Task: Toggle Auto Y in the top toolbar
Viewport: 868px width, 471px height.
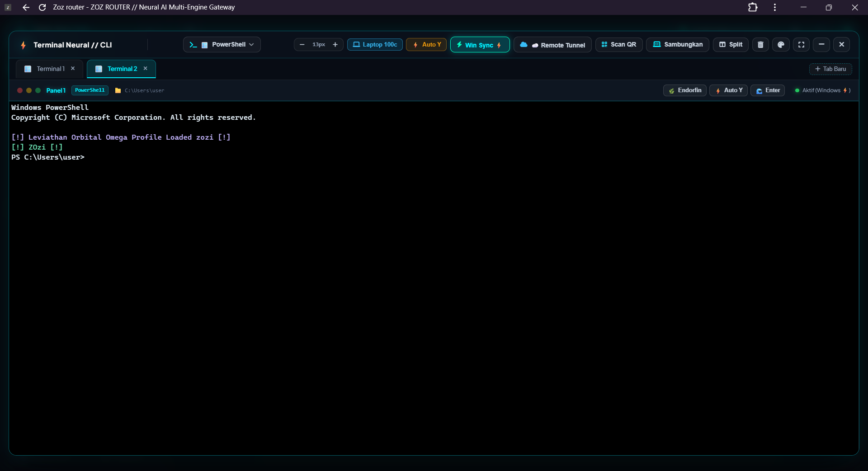Action: 426,45
